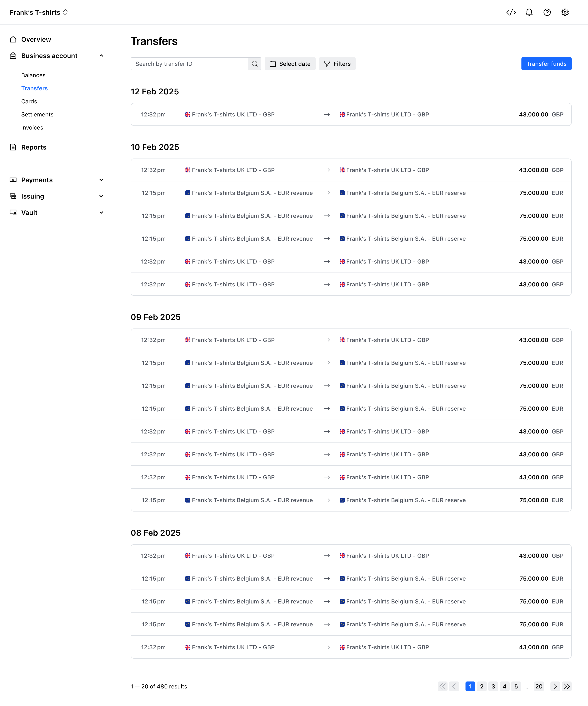Open the 12 Feb 2025 43,000.00 GBP transfer

(351, 115)
